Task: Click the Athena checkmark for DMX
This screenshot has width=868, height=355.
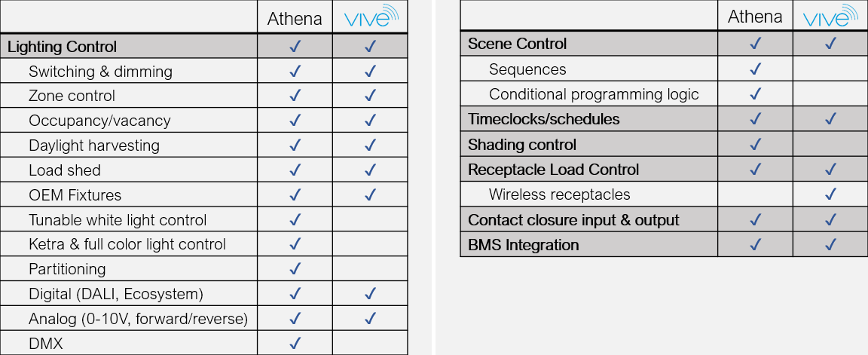Action: pyautogui.click(x=295, y=343)
